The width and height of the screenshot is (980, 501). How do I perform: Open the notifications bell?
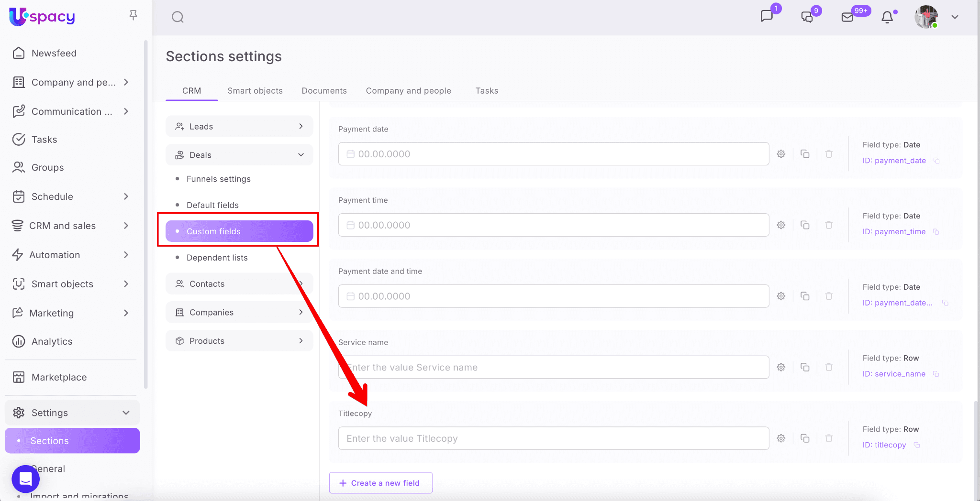click(887, 17)
